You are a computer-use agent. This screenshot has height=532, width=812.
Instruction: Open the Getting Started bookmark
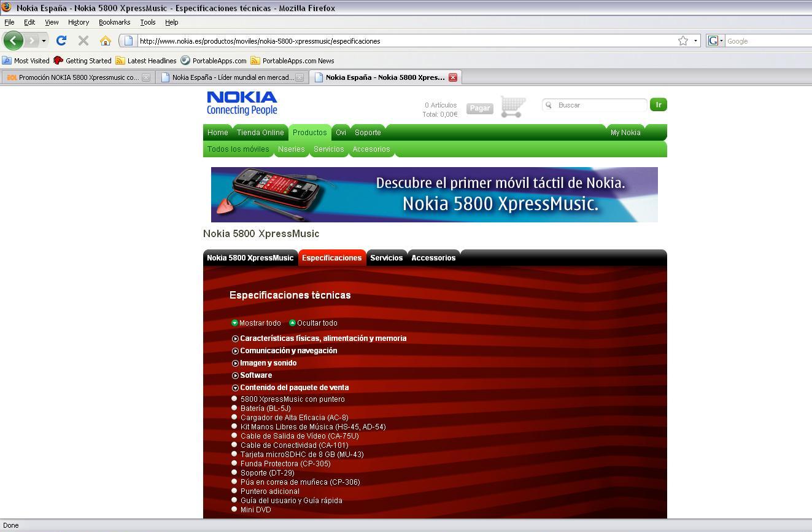click(82, 60)
